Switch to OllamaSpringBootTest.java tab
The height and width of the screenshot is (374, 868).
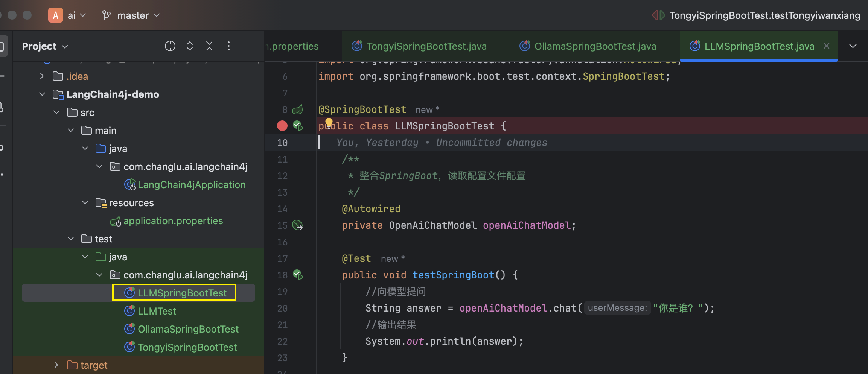pos(588,46)
